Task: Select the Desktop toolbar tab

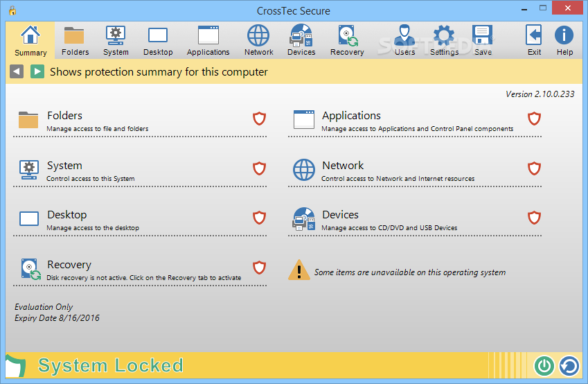Action: click(x=158, y=40)
